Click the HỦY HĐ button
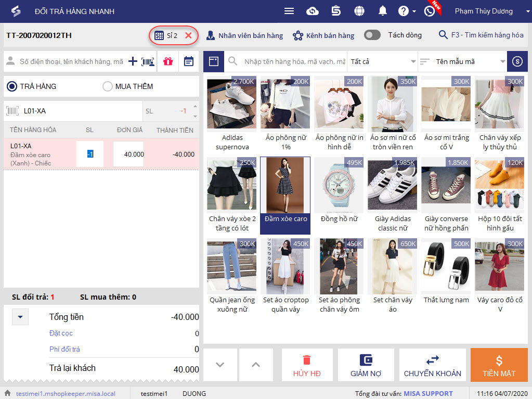The height and width of the screenshot is (399, 532). pyautogui.click(x=307, y=365)
